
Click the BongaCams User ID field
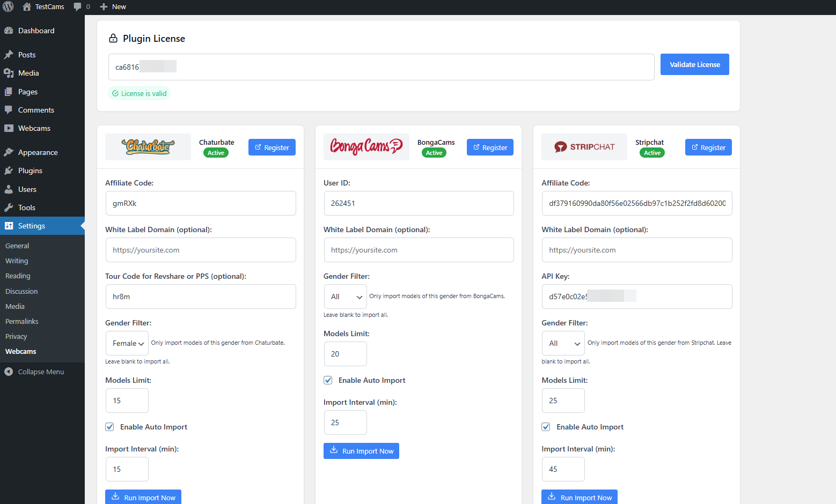(419, 203)
